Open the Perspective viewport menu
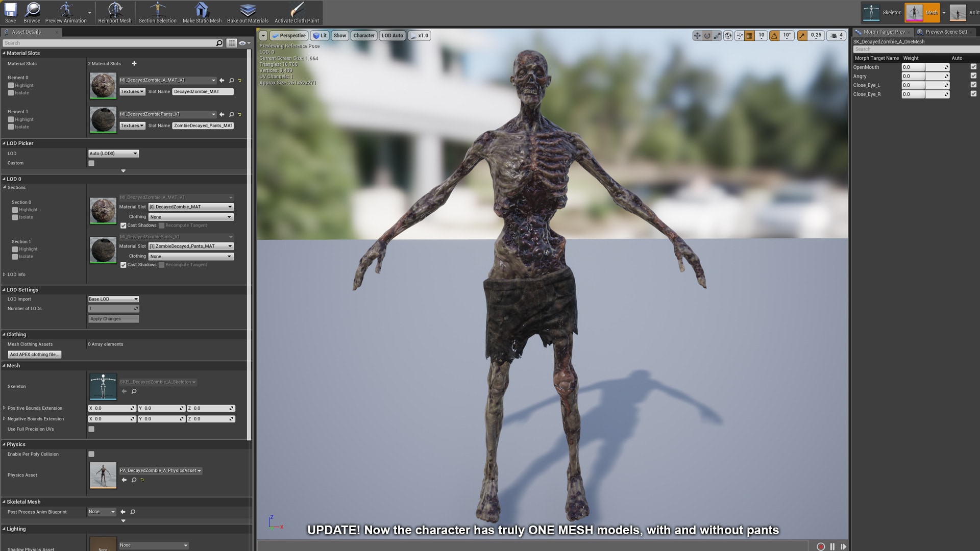Viewport: 980px width, 551px height. [x=289, y=35]
